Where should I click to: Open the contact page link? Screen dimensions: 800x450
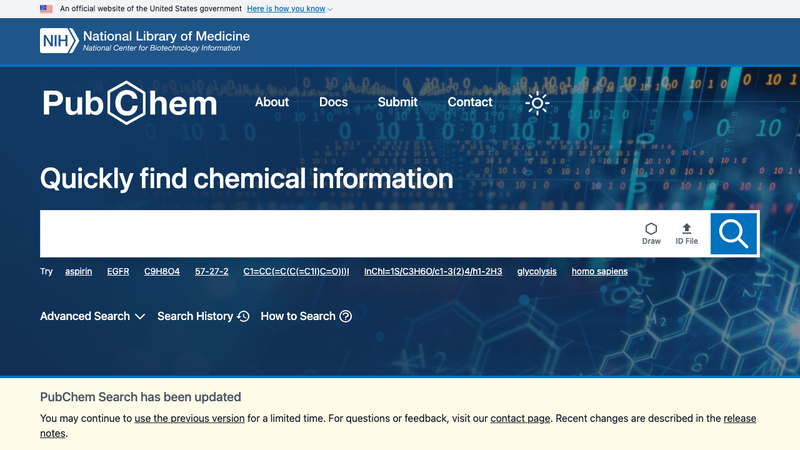(x=520, y=418)
